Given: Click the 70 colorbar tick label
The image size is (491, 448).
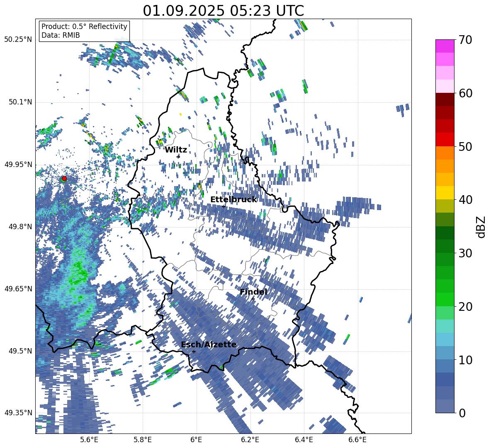Looking at the screenshot, I should coord(466,40).
